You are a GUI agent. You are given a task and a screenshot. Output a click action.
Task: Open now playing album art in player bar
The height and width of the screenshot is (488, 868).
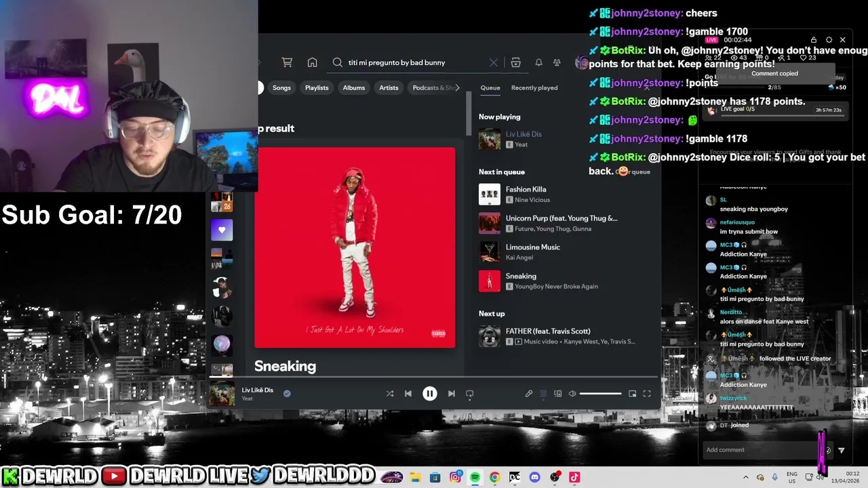(x=222, y=394)
